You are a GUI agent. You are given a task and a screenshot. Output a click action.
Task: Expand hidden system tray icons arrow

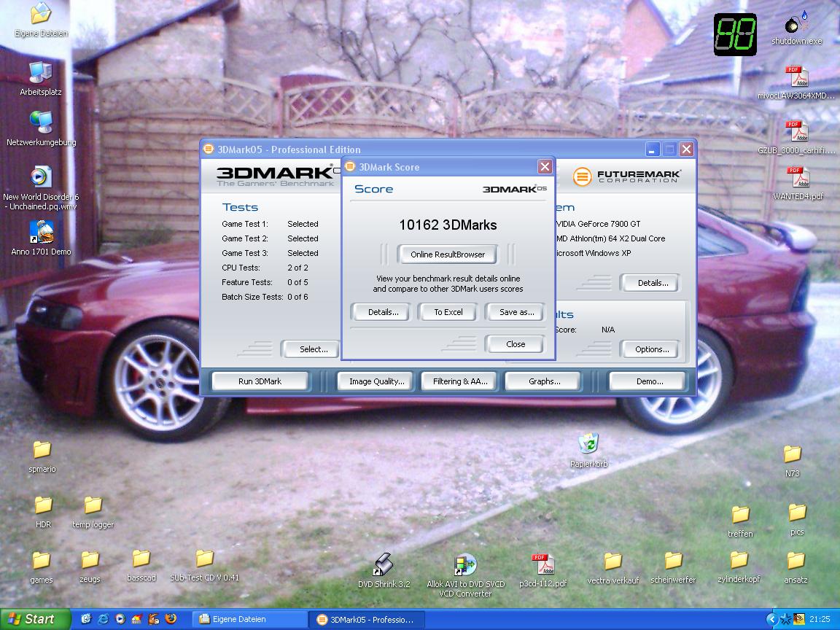771,619
